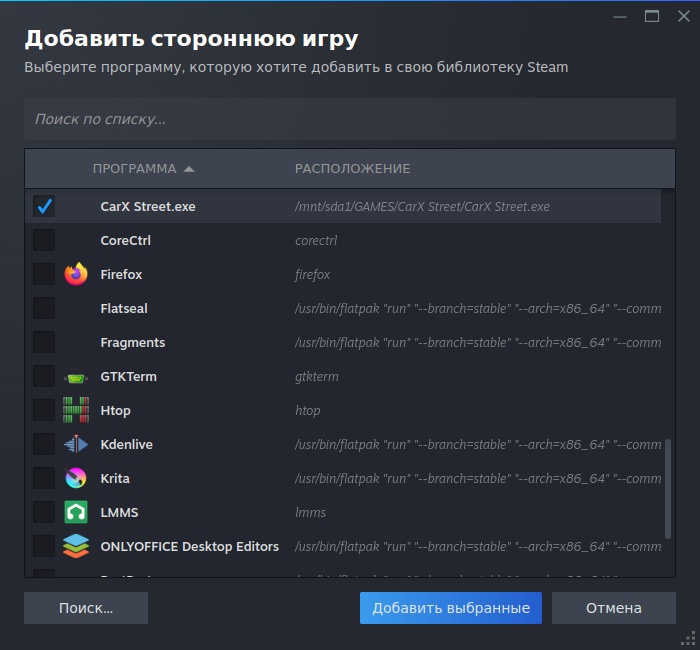Check the CoreCtrl checkbox

(44, 240)
